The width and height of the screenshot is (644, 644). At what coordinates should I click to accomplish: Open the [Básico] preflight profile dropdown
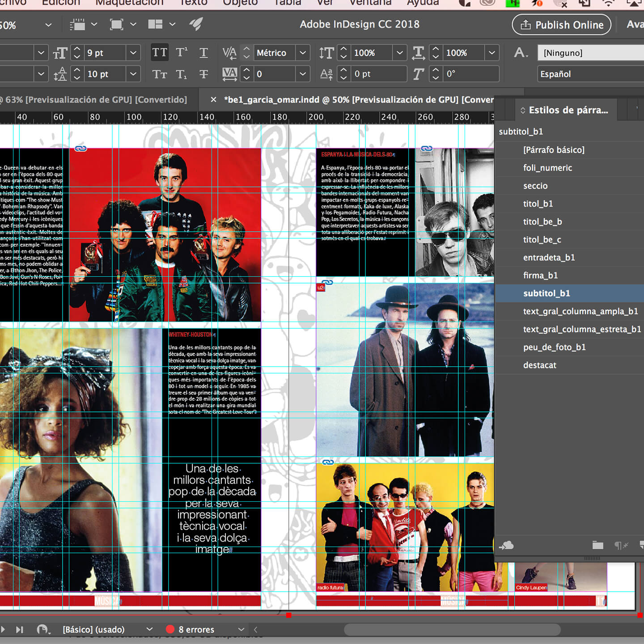149,629
